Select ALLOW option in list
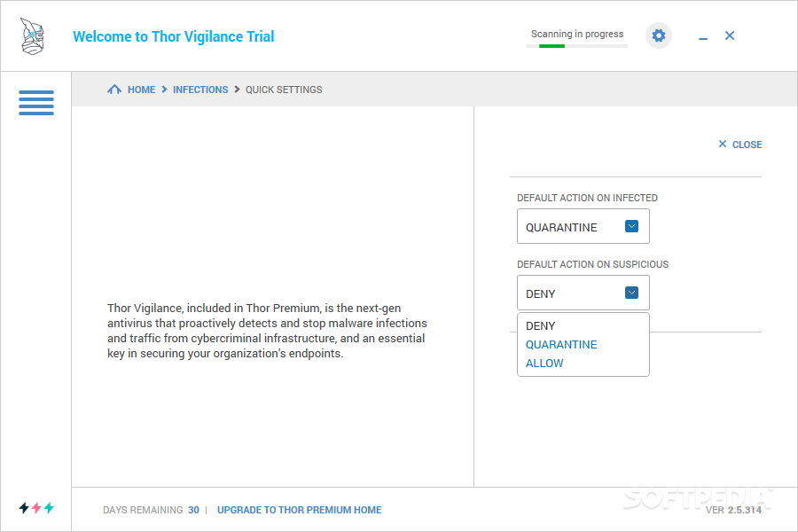The height and width of the screenshot is (532, 798). tap(544, 364)
